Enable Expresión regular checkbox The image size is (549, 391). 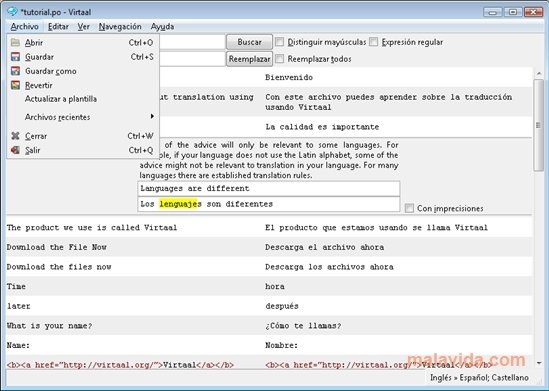click(374, 42)
